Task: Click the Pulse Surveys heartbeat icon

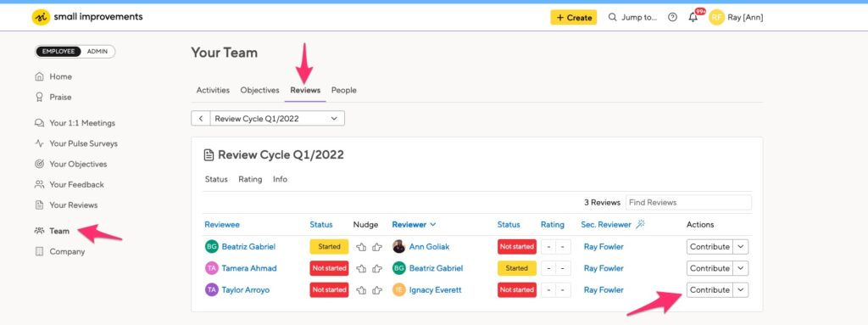Action: [x=39, y=143]
